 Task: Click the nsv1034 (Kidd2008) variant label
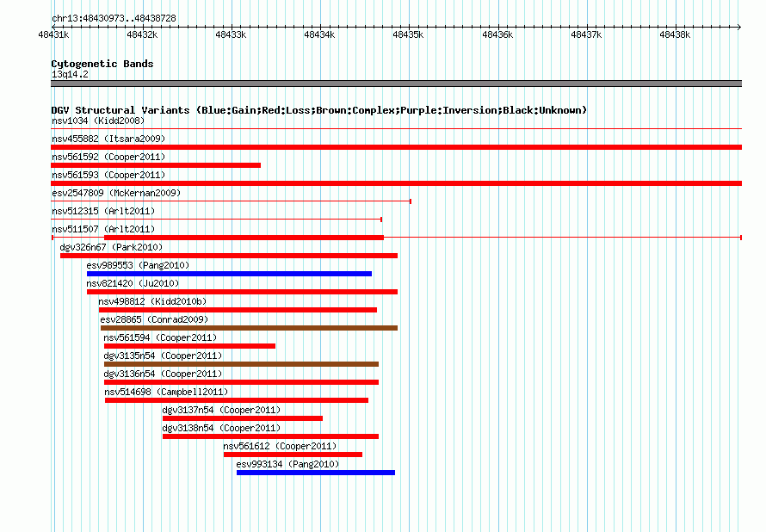[x=98, y=121]
